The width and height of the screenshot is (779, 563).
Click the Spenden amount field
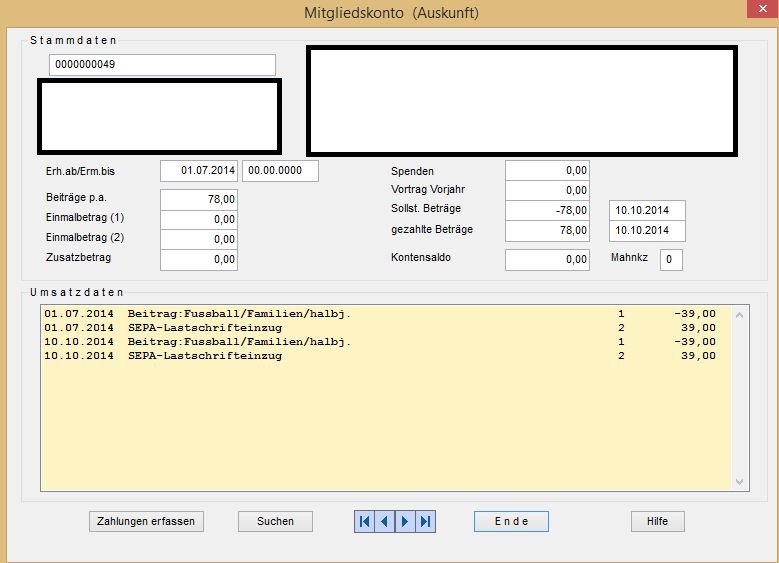[547, 171]
